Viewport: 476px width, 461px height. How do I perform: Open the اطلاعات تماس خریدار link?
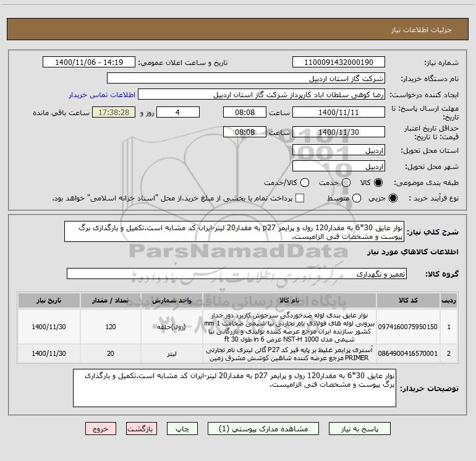pos(102,95)
